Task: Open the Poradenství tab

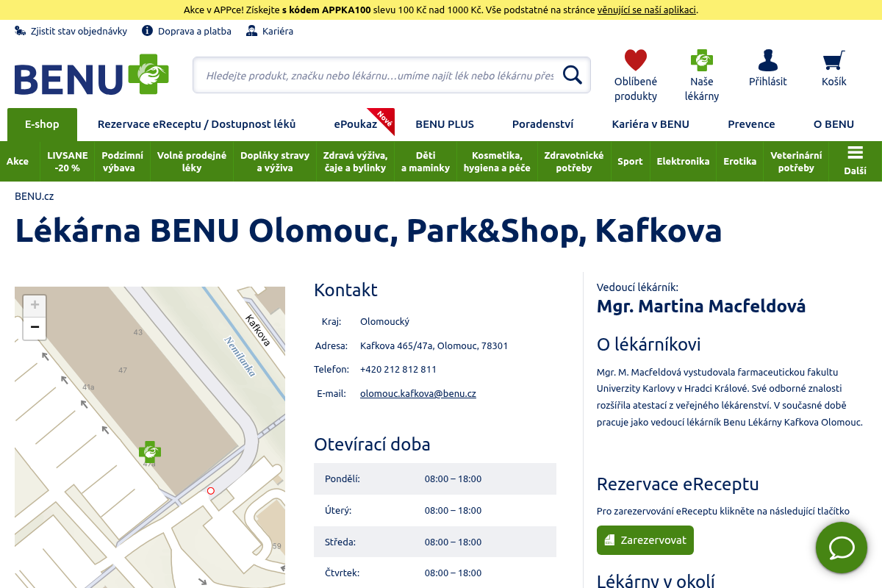Action: [x=543, y=124]
